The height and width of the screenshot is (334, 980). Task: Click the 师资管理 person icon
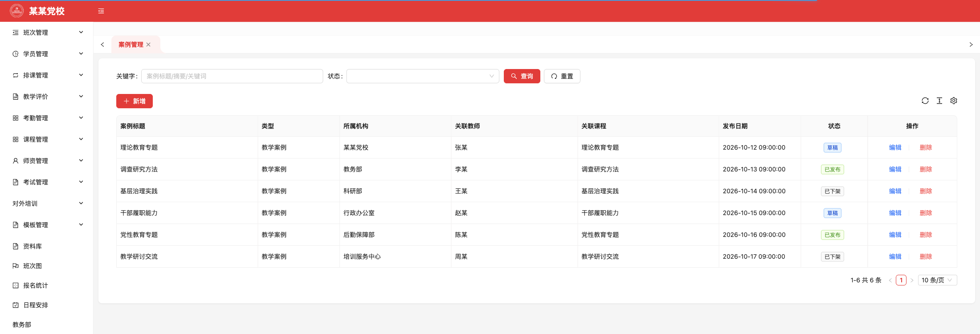coord(16,161)
